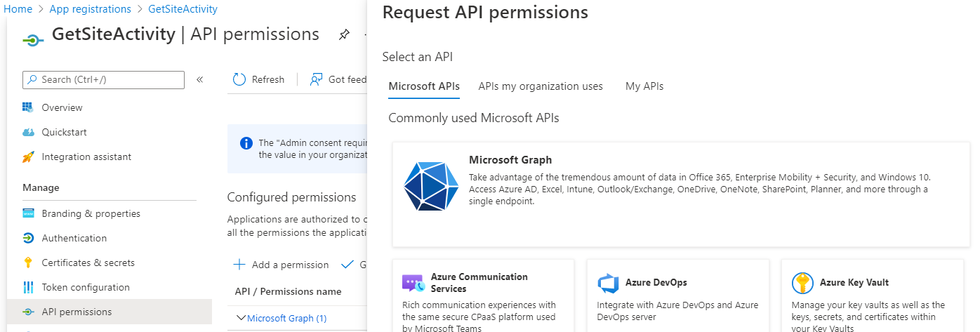Open App registrations breadcrumb link

pos(91,9)
